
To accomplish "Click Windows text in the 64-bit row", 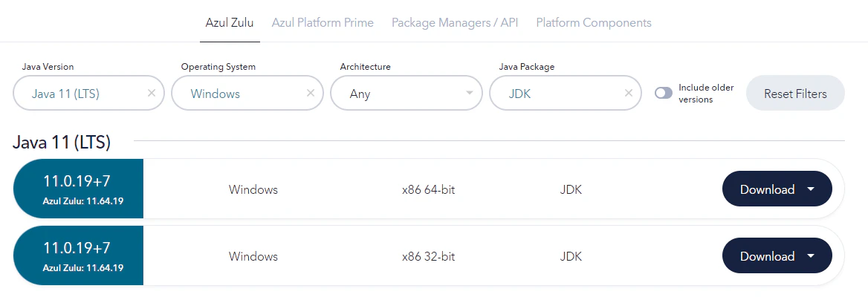I will [253, 190].
